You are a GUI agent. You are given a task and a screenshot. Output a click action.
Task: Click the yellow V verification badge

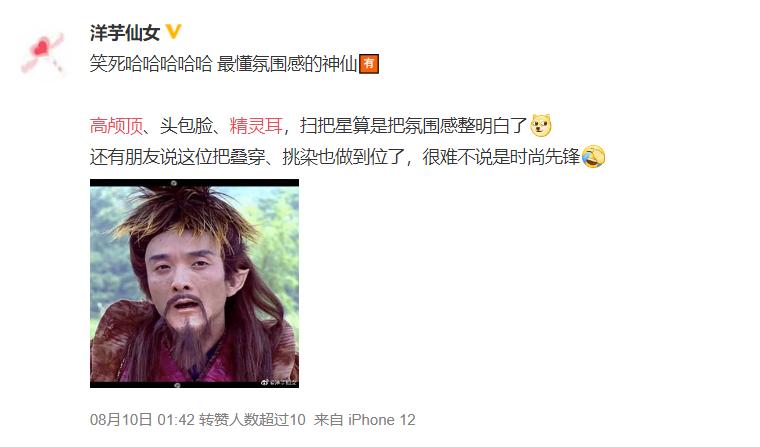pyautogui.click(x=174, y=32)
